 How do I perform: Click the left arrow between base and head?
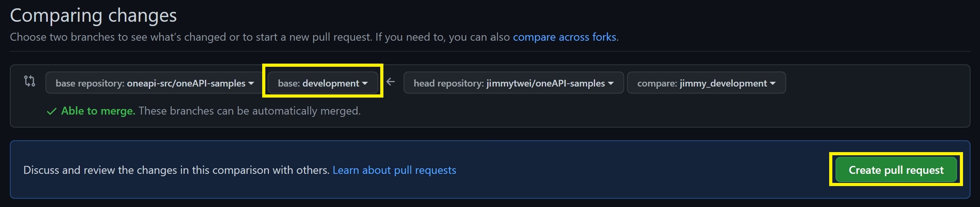tap(390, 82)
